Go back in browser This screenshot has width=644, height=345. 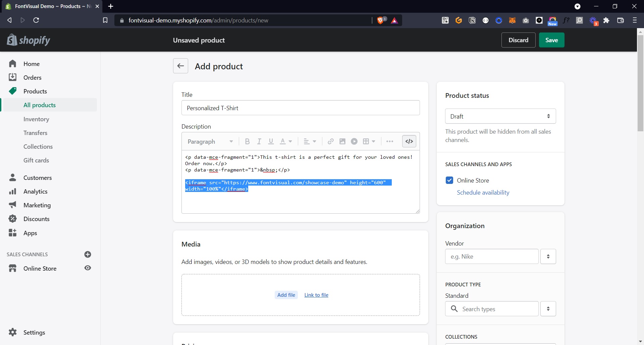[x=9, y=20]
